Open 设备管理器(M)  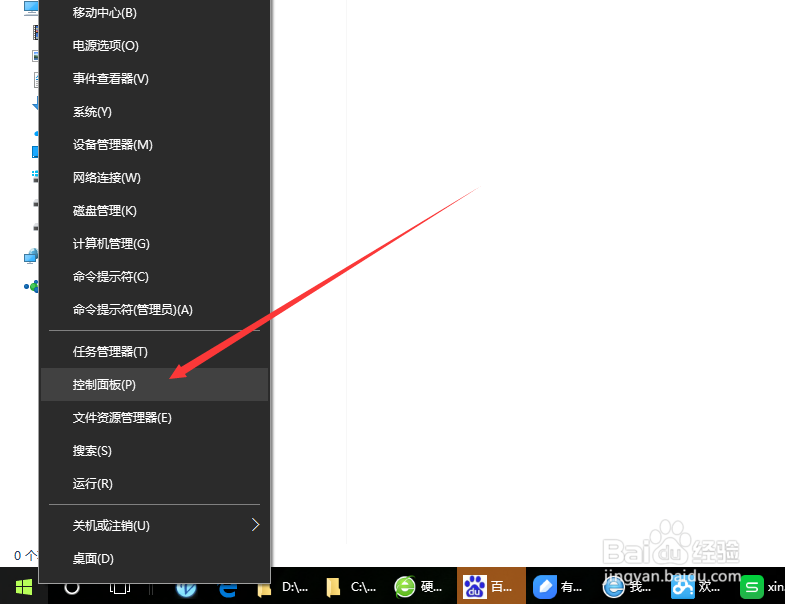154,145
